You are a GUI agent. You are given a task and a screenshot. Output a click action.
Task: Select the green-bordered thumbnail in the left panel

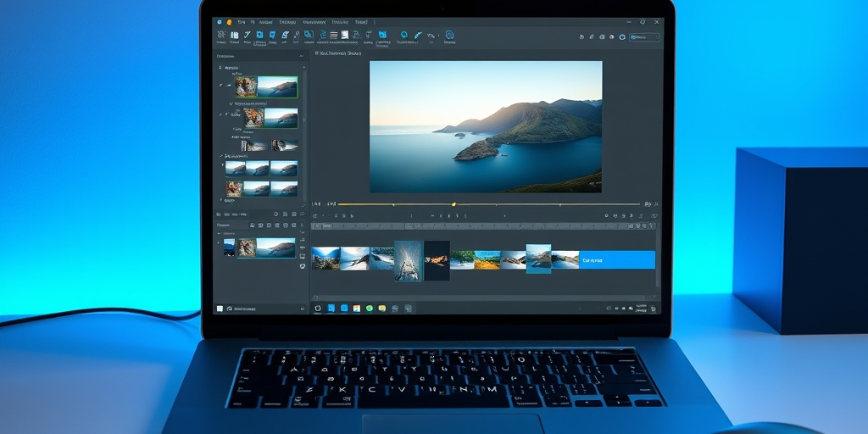(x=265, y=87)
